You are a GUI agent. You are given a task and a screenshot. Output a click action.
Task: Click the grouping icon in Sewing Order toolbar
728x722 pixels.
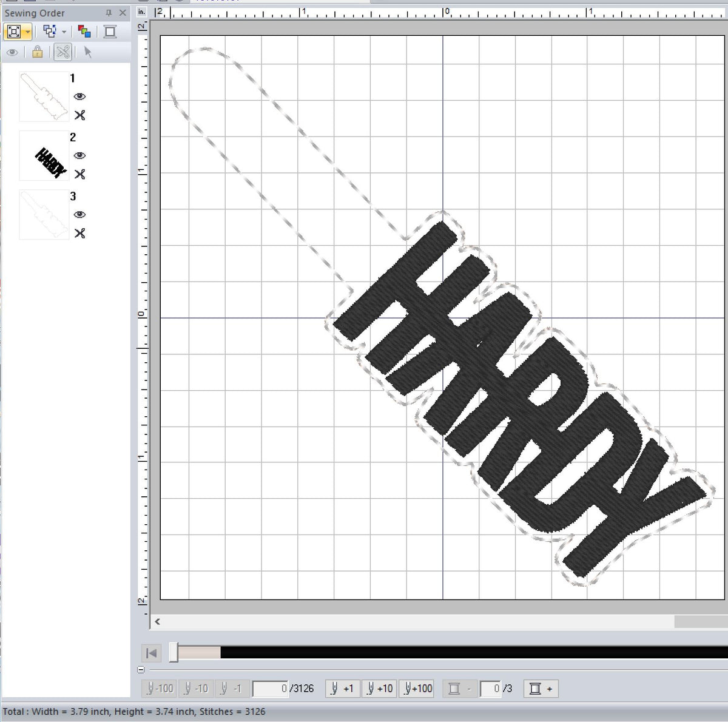[50, 30]
